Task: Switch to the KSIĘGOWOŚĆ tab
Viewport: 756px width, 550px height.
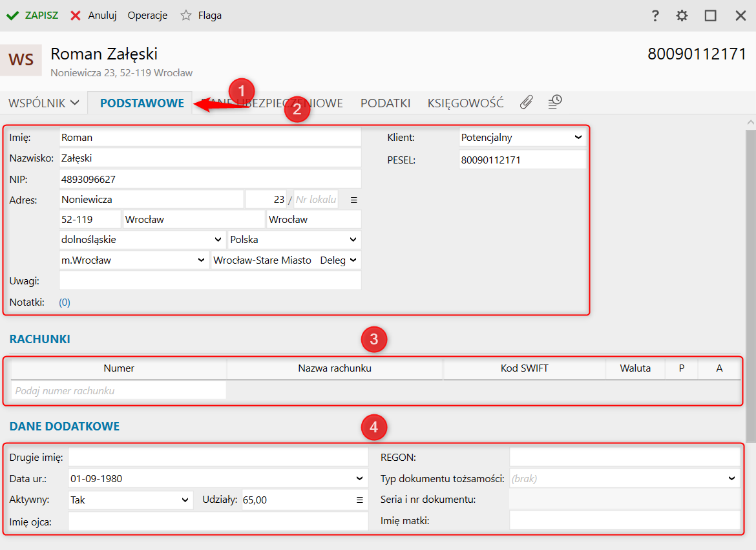Action: (x=465, y=103)
